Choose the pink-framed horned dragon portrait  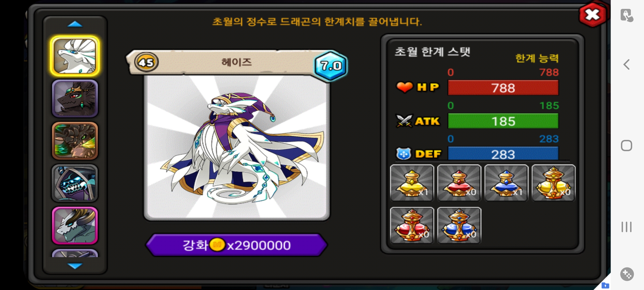(x=75, y=226)
